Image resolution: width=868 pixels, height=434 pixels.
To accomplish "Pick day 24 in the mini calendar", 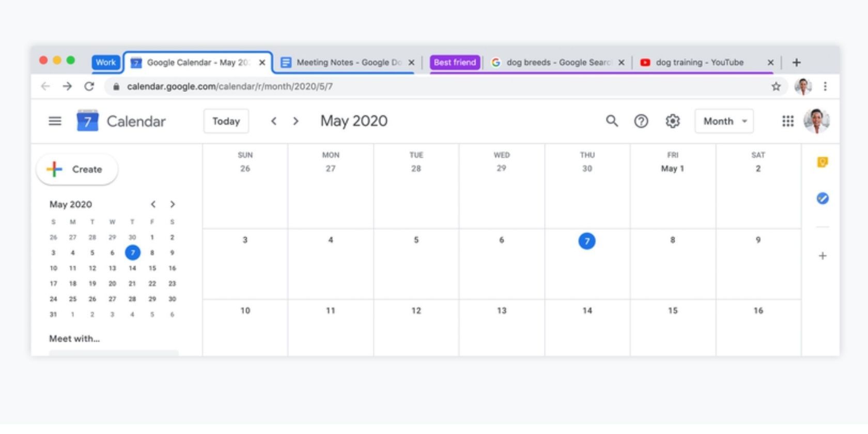I will coord(53,299).
